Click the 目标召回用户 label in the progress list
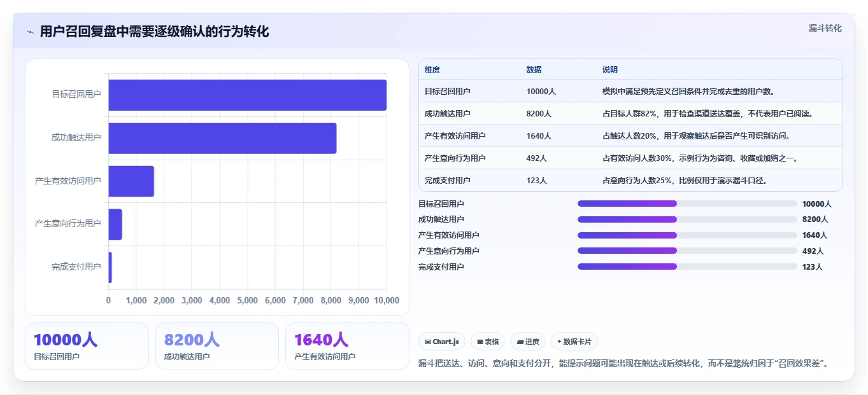868x395 pixels. pos(441,204)
